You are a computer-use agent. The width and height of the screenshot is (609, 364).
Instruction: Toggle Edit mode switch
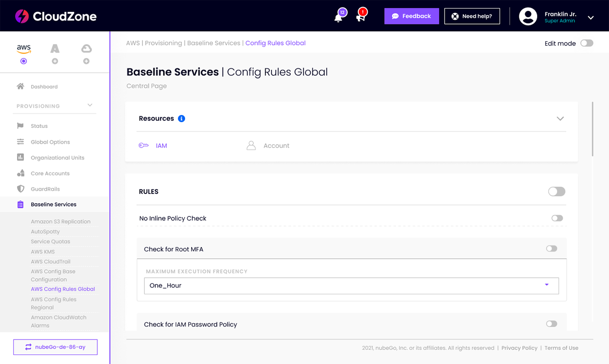pyautogui.click(x=587, y=43)
